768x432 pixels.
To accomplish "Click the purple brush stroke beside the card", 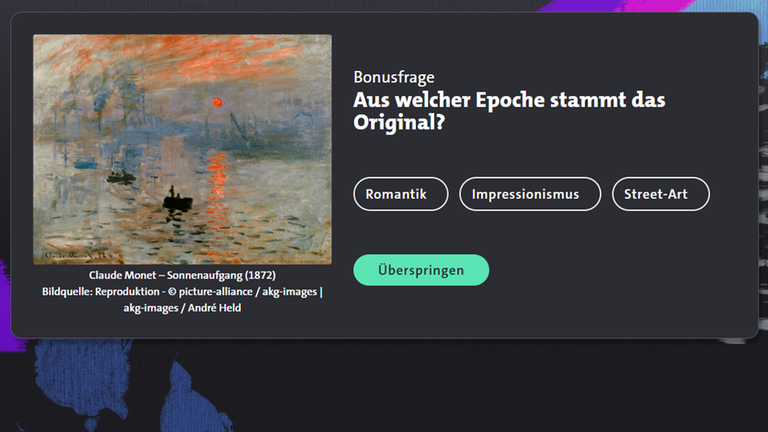I will click(6, 304).
